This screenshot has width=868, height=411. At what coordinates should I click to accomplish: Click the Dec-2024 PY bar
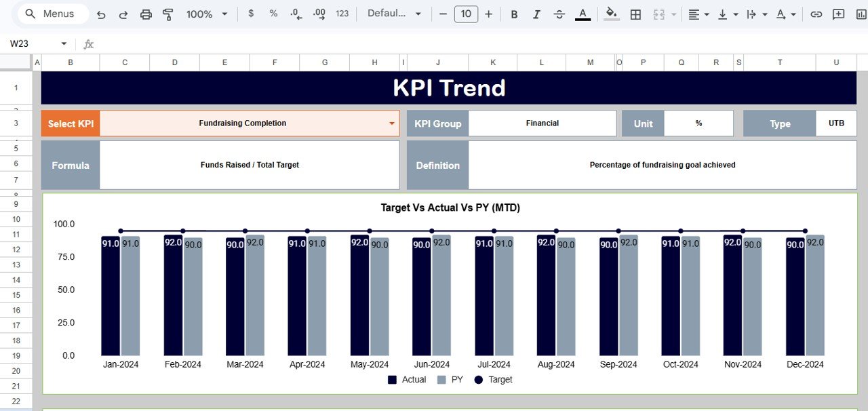point(815,296)
